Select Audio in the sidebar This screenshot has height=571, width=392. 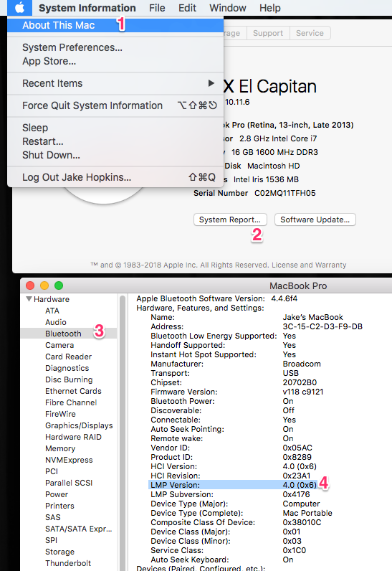[56, 322]
